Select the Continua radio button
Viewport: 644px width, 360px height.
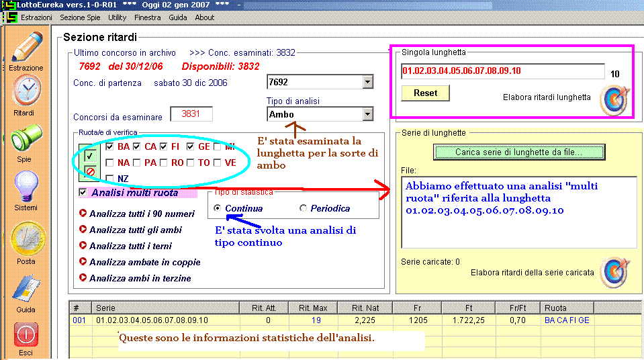click(x=218, y=208)
